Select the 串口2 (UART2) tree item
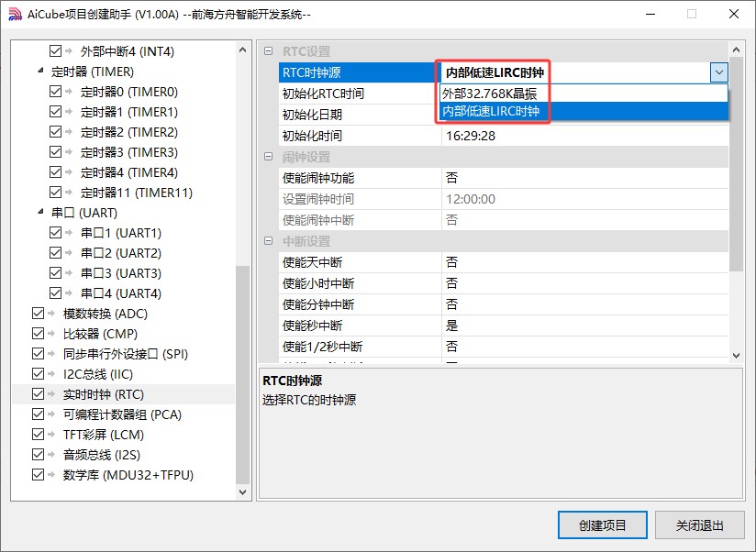This screenshot has width=756, height=552. 121,253
